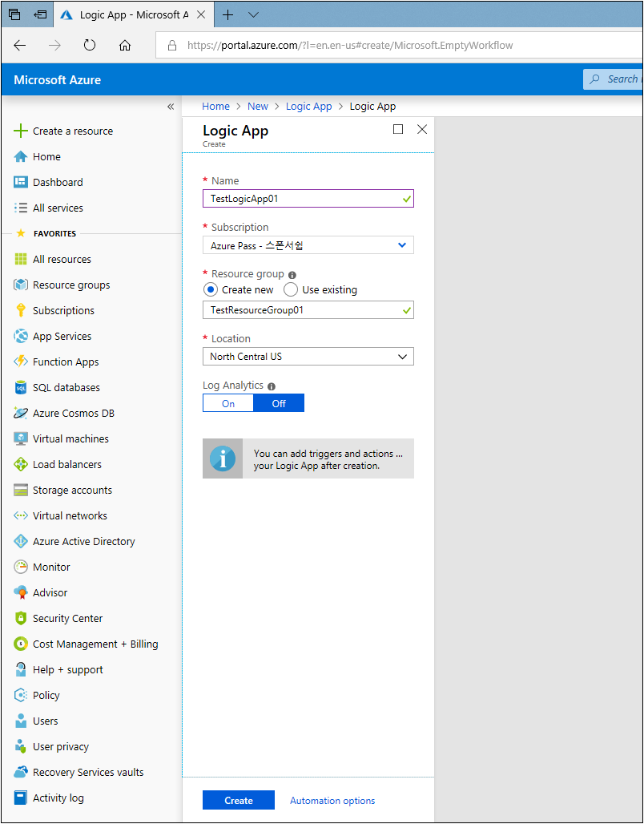Open the Azure Active Directory icon

[x=21, y=541]
